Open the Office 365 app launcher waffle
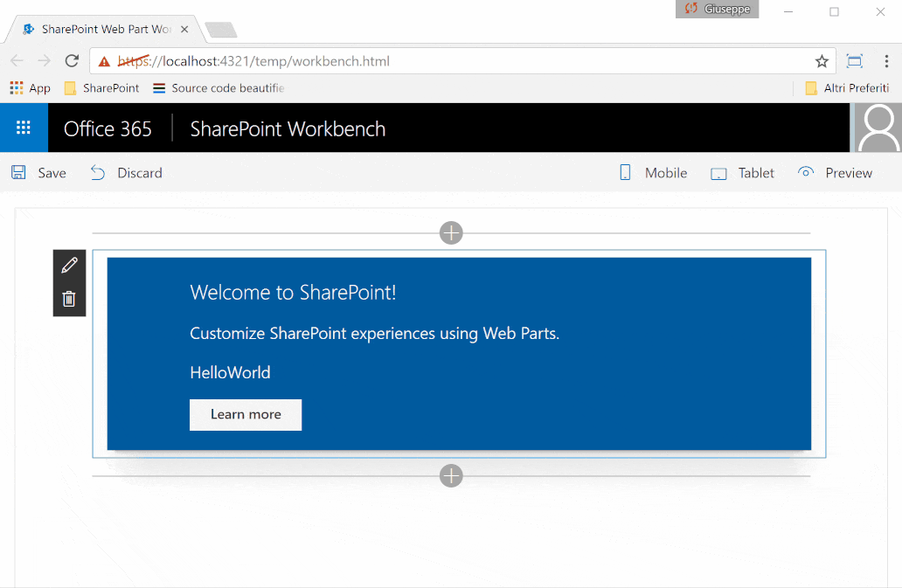Image resolution: width=902 pixels, height=588 pixels. pos(24,128)
